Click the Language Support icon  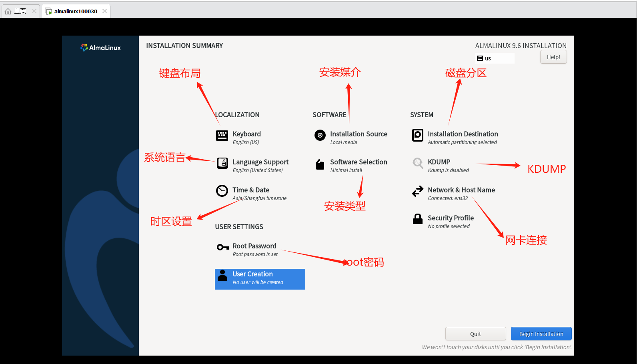pyautogui.click(x=222, y=163)
